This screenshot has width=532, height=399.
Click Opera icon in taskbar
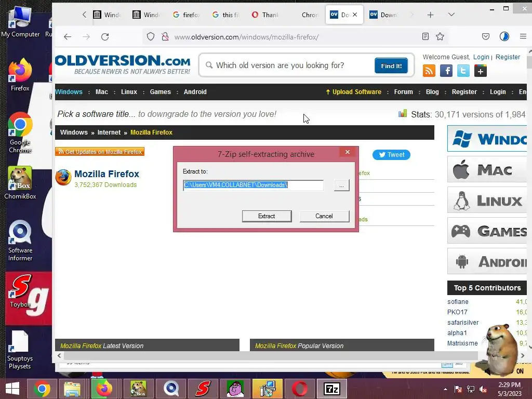300,389
